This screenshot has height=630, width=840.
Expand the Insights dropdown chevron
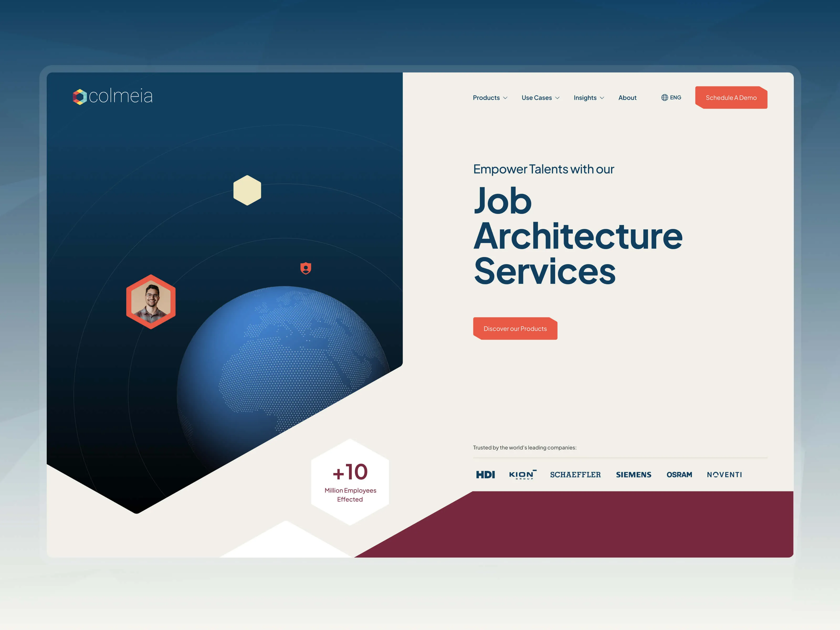pyautogui.click(x=602, y=98)
